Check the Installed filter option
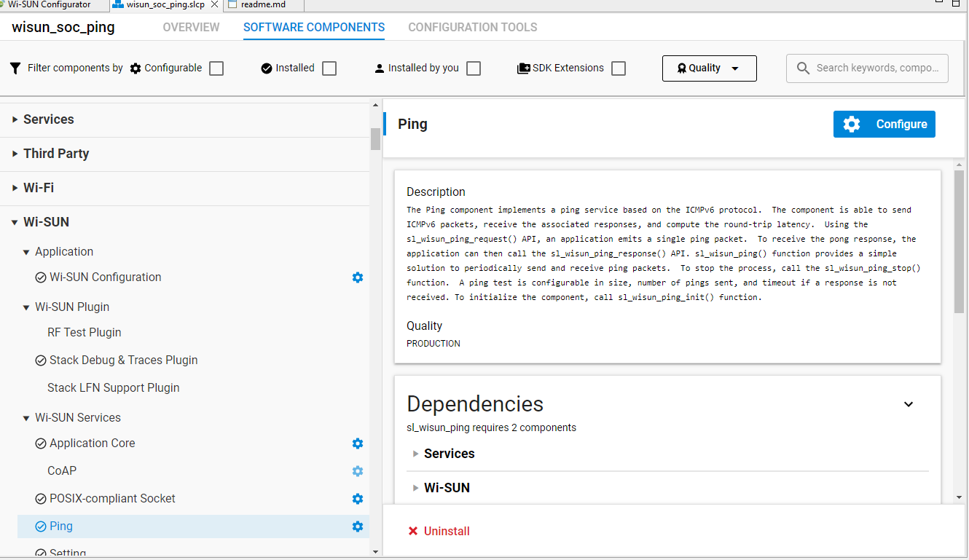 click(329, 67)
